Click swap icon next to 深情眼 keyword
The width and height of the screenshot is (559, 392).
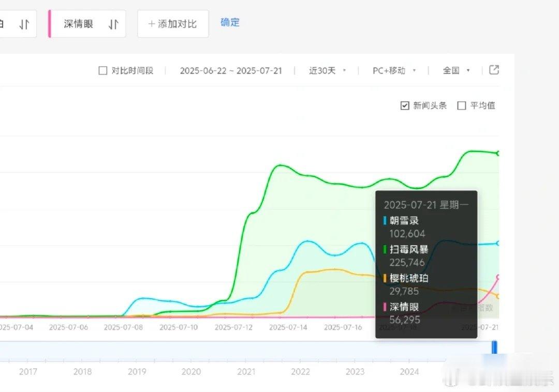[x=113, y=24]
